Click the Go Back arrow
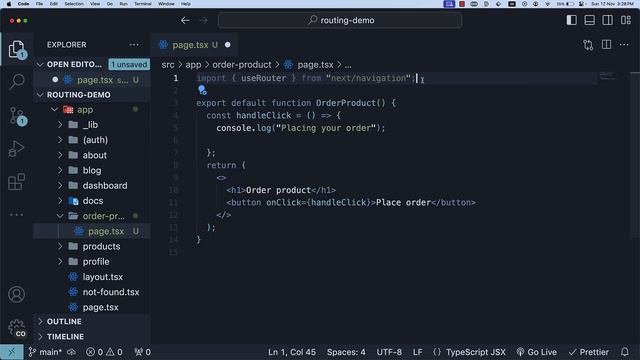The height and width of the screenshot is (360, 640). (x=185, y=20)
